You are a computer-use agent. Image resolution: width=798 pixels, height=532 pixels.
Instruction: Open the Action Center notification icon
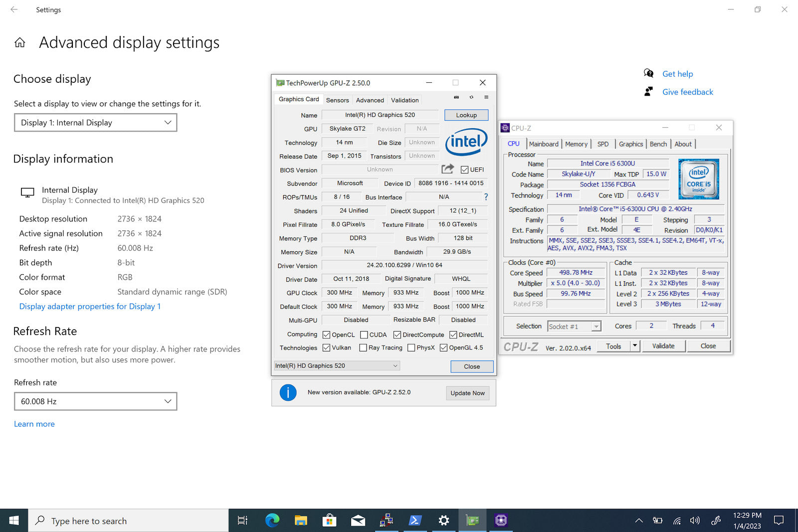(x=779, y=521)
